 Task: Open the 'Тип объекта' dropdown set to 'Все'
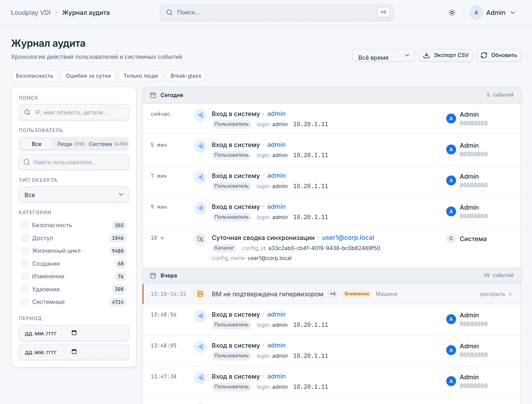[x=74, y=195]
